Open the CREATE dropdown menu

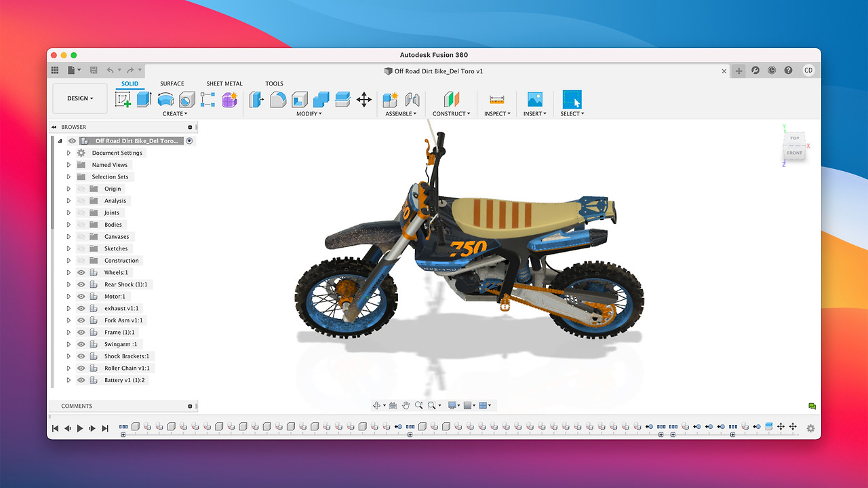point(175,114)
